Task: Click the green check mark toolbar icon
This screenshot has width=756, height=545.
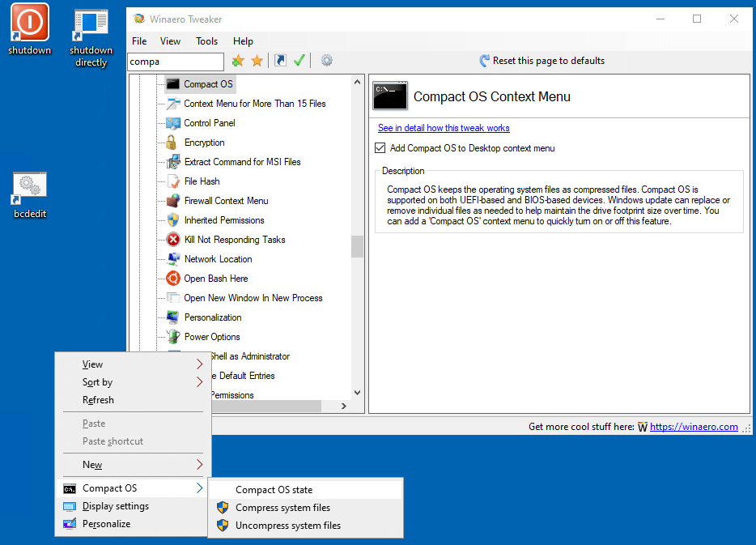Action: 299,60
